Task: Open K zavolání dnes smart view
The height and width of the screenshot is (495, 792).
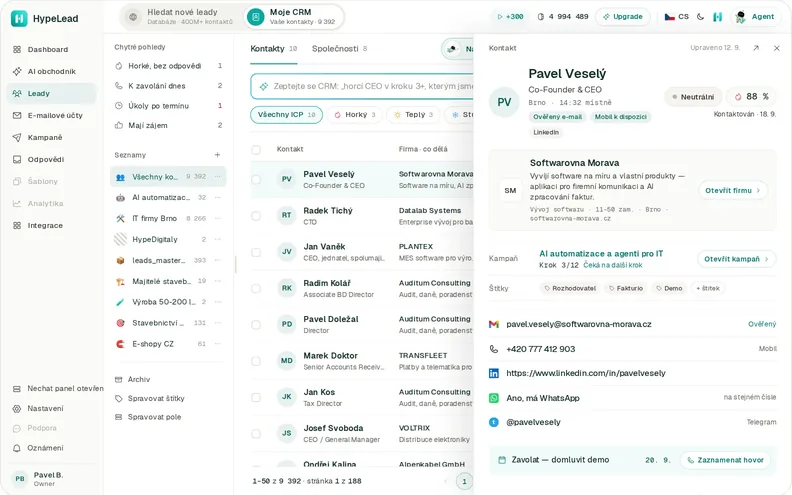Action: (x=169, y=86)
